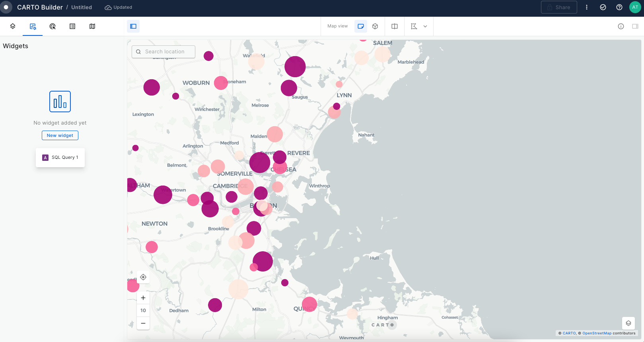Switch to 2D map view
This screenshot has height=342, width=644.
tap(361, 26)
